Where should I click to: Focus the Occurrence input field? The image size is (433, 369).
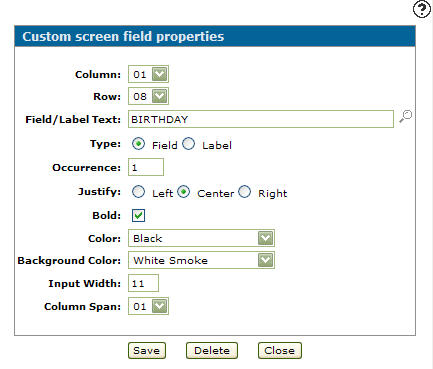coord(146,167)
